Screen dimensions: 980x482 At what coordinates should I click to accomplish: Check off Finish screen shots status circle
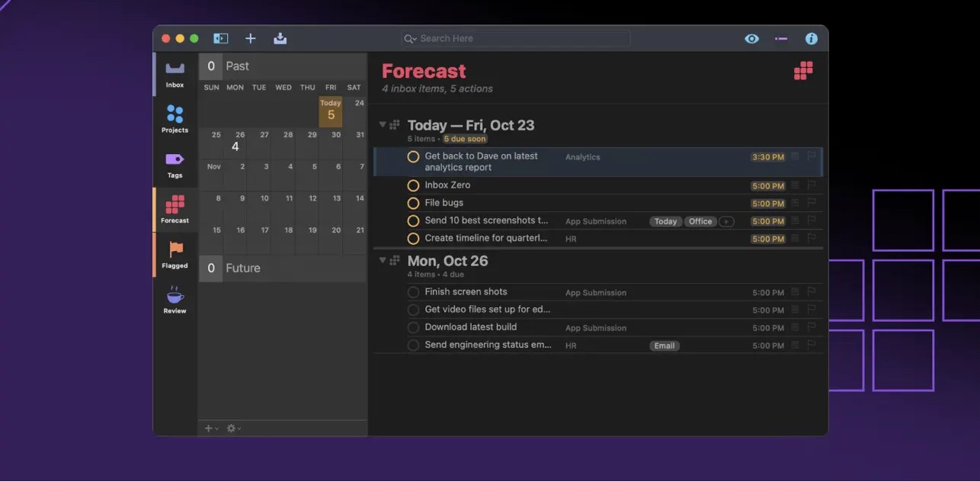[413, 292]
